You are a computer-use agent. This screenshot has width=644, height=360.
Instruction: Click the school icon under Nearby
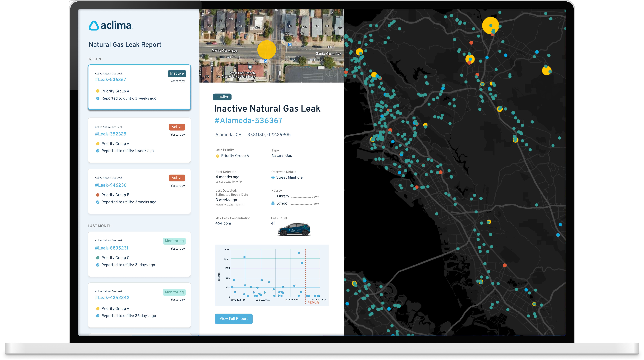273,203
